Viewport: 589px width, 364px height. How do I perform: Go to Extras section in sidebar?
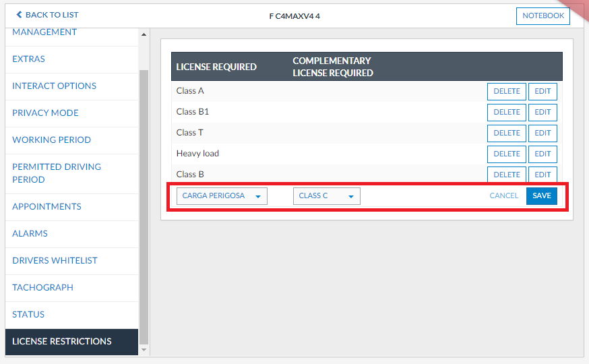[x=29, y=59]
